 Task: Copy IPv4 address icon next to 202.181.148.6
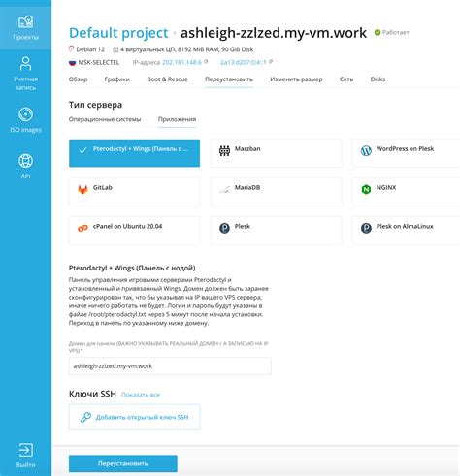pyautogui.click(x=206, y=62)
